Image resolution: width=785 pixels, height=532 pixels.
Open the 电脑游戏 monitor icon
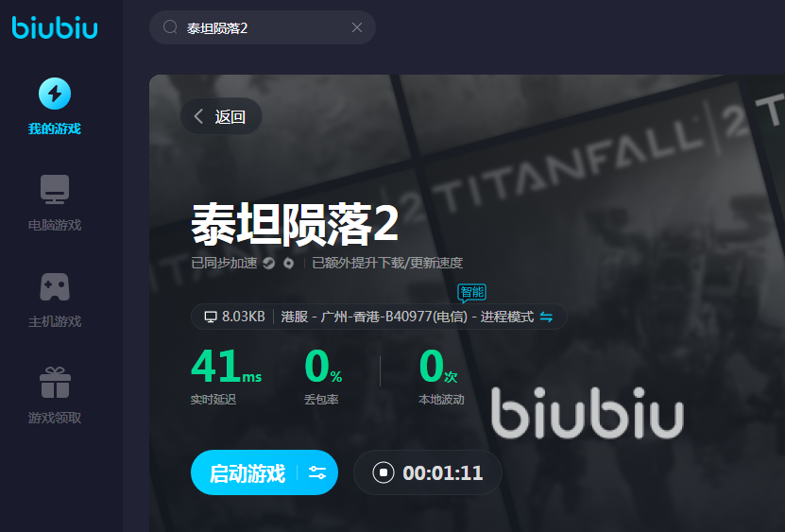pos(55,189)
